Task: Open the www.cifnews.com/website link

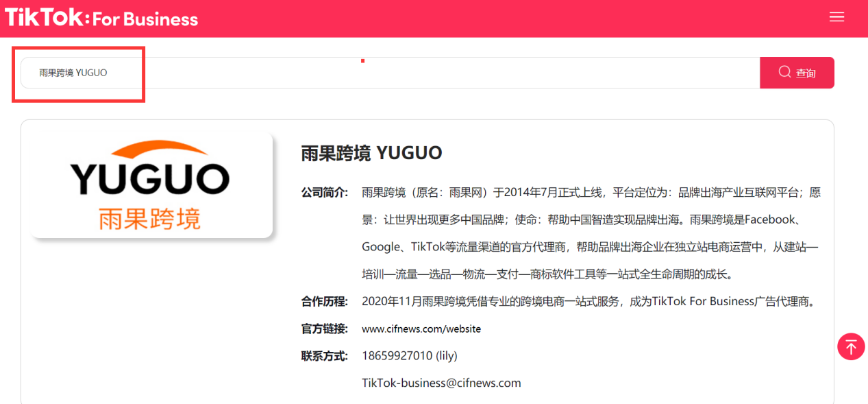Action: click(x=421, y=329)
